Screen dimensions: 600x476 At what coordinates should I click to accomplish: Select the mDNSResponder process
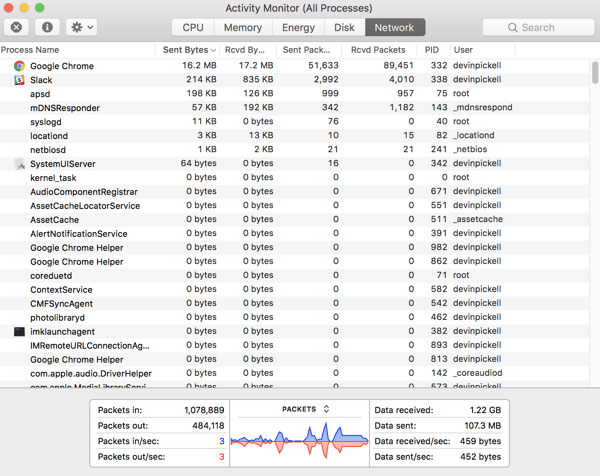[x=65, y=108]
